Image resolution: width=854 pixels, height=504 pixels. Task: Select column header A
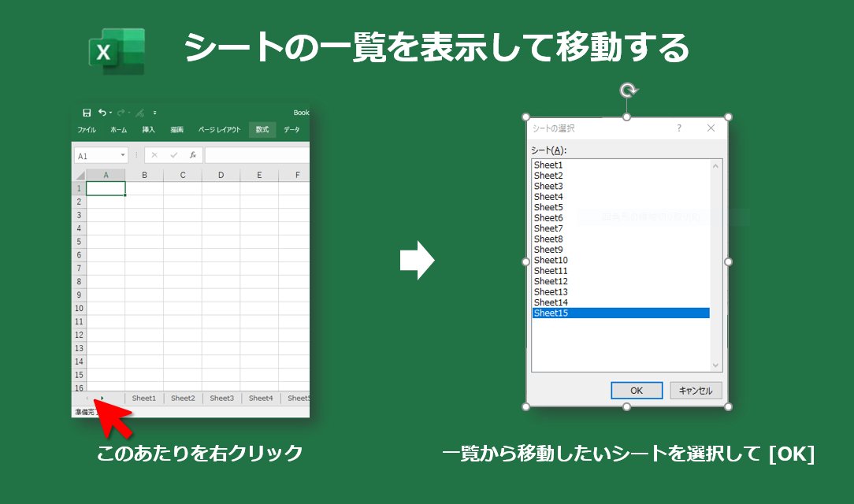(106, 175)
